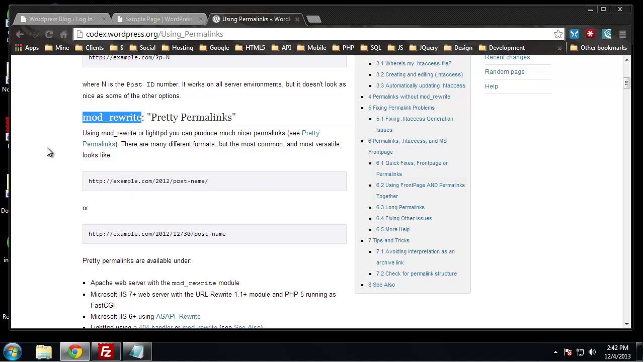Go back with the browser back arrow
This screenshot has width=644, height=362.
coord(20,34)
